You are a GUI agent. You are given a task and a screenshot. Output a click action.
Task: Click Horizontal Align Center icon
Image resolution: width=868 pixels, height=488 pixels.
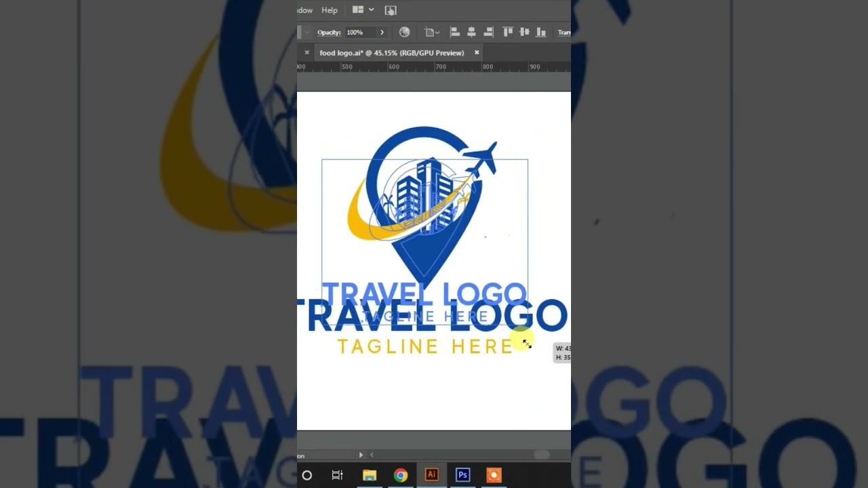[471, 32]
